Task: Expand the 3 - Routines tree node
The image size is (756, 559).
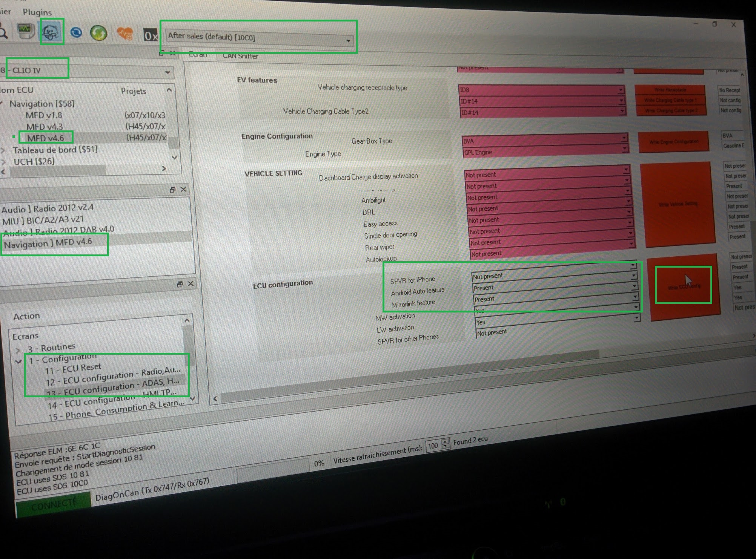Action: (x=17, y=350)
